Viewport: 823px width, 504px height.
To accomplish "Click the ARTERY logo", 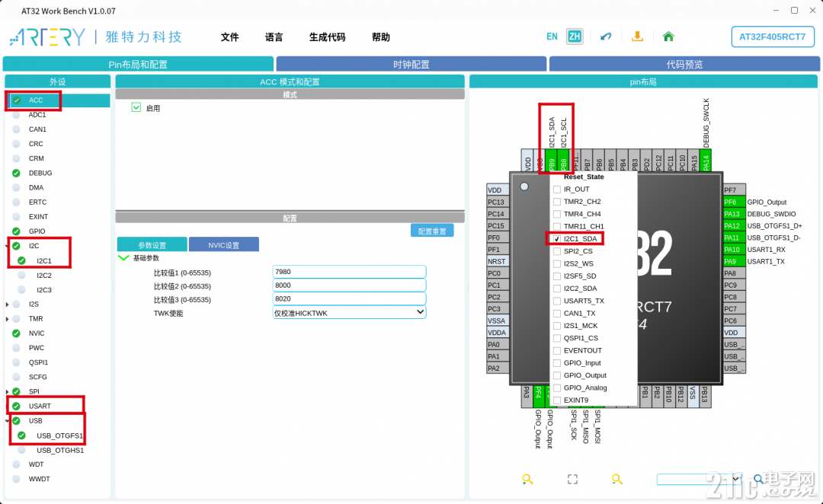I will pos(47,37).
